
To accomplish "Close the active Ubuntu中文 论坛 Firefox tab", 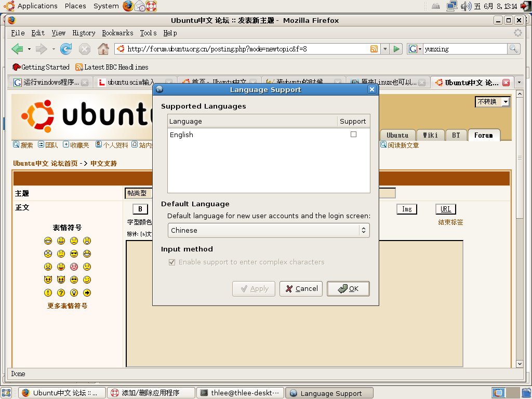I will [506, 83].
